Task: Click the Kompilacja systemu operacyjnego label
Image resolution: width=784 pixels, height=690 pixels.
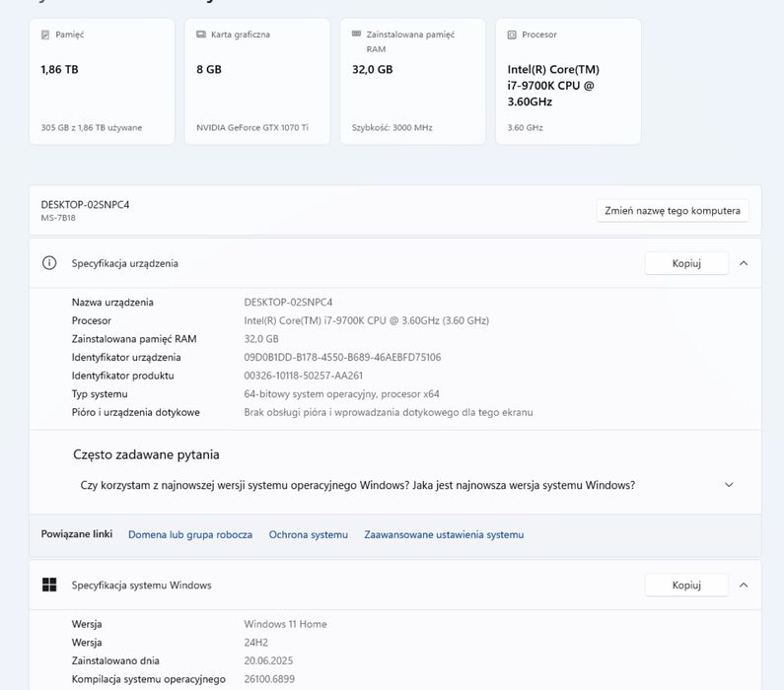Action: coord(149,679)
